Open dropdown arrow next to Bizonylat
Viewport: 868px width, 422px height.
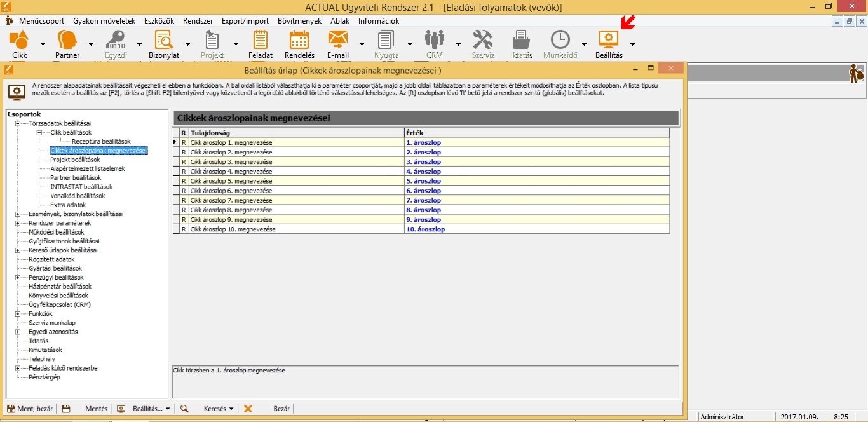[x=187, y=44]
